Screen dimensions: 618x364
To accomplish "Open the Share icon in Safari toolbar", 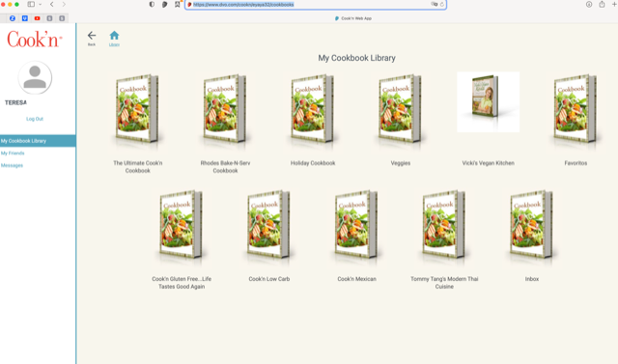I will [602, 4].
